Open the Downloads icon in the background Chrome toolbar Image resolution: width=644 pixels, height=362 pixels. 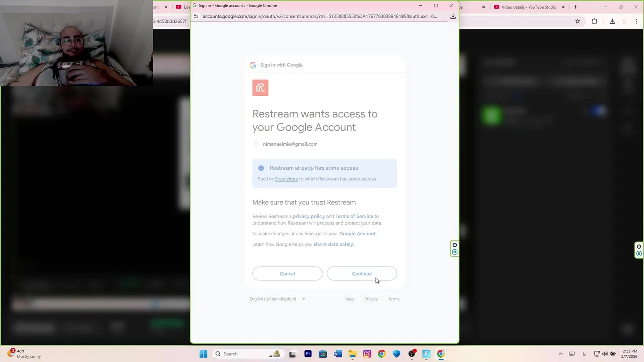(612, 21)
